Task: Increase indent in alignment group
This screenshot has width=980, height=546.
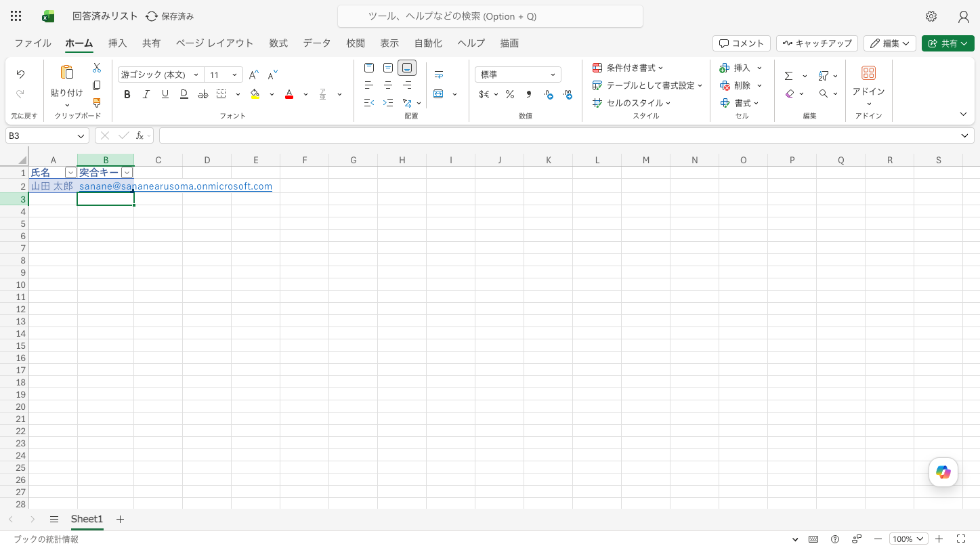Action: pos(388,103)
